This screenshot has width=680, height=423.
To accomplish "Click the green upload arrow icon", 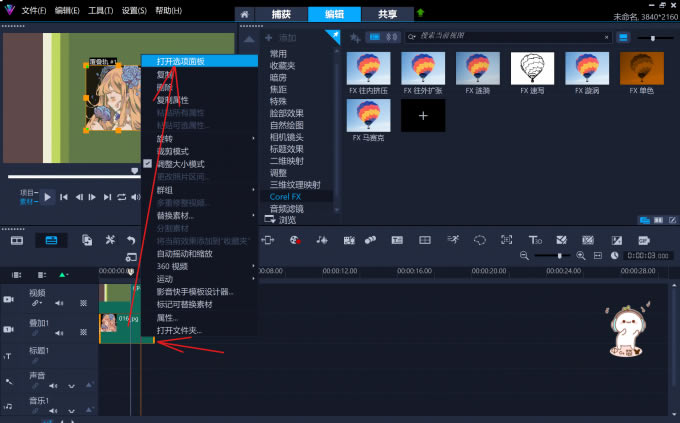I will (420, 13).
